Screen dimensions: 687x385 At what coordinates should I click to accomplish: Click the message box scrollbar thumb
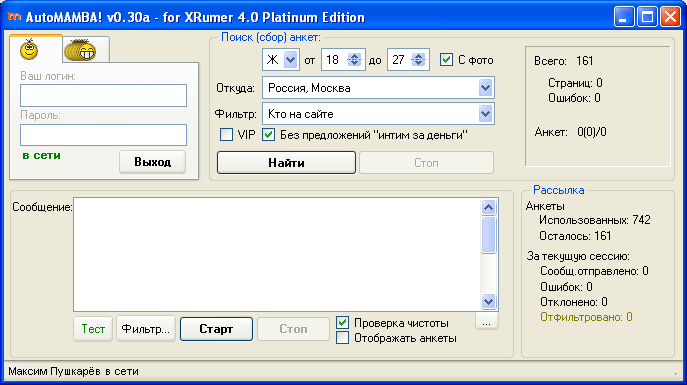click(x=488, y=235)
